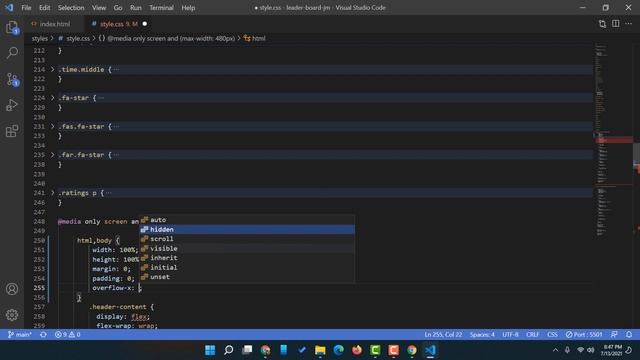Screen dimensions: 640x360
Task: Expand the folded .fas.fa-star rule
Action: click(x=52, y=127)
